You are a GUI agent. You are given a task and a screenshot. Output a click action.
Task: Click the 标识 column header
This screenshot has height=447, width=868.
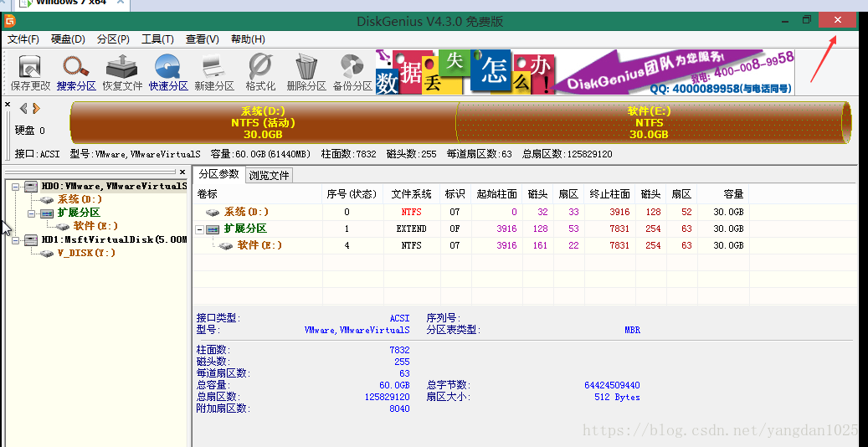pos(455,194)
